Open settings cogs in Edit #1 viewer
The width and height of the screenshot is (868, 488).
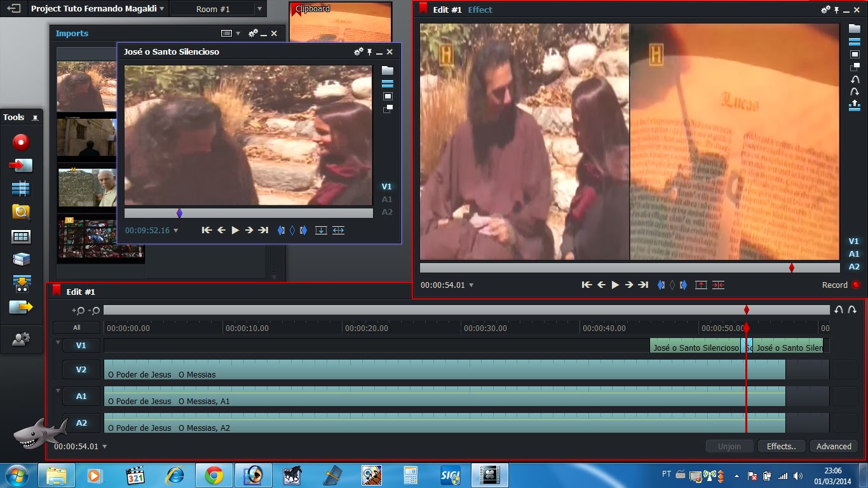[x=825, y=10]
